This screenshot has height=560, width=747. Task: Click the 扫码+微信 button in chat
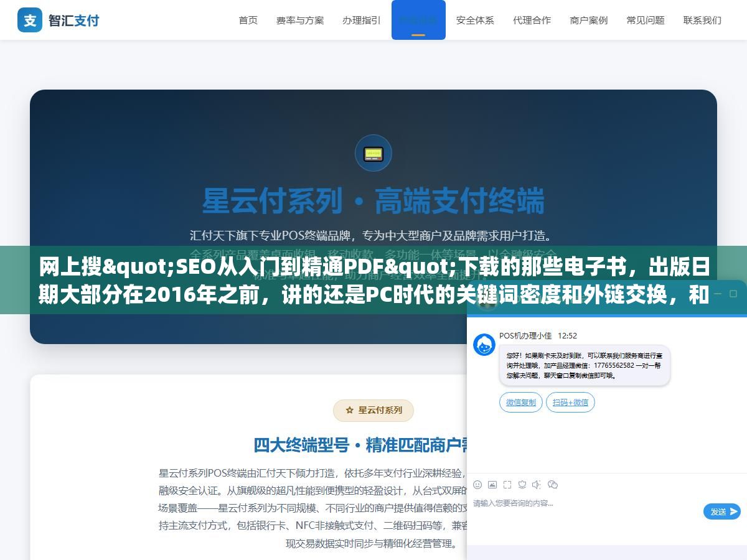point(570,403)
